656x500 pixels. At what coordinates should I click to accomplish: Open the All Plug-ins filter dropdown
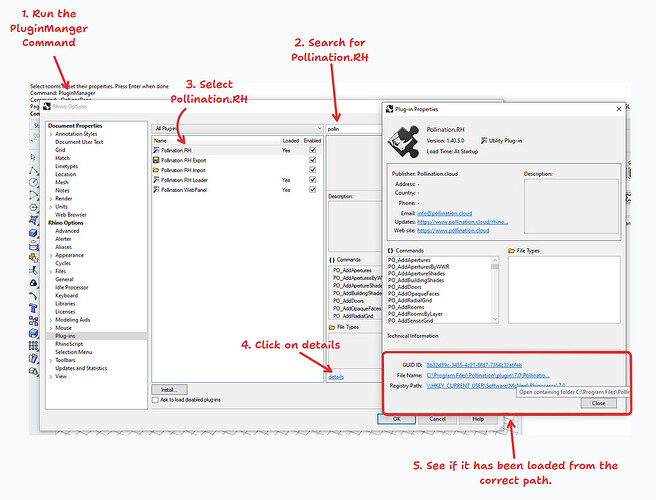tap(237, 128)
